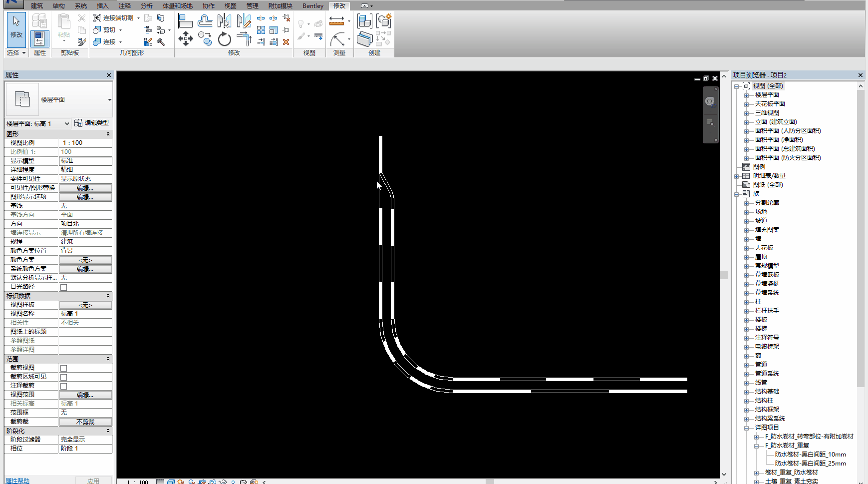This screenshot has width=868, height=484.
Task: Open the 楼层平面 type selector dropdown
Action: pos(109,100)
